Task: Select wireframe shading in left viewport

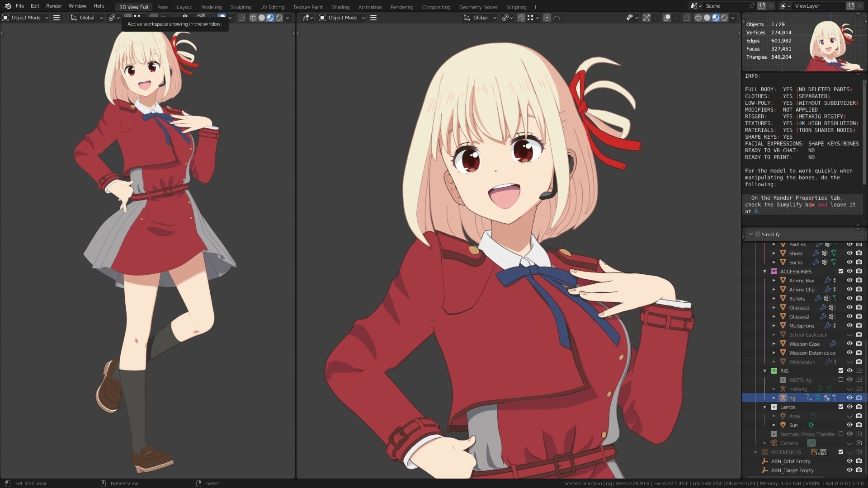Action: tap(253, 18)
